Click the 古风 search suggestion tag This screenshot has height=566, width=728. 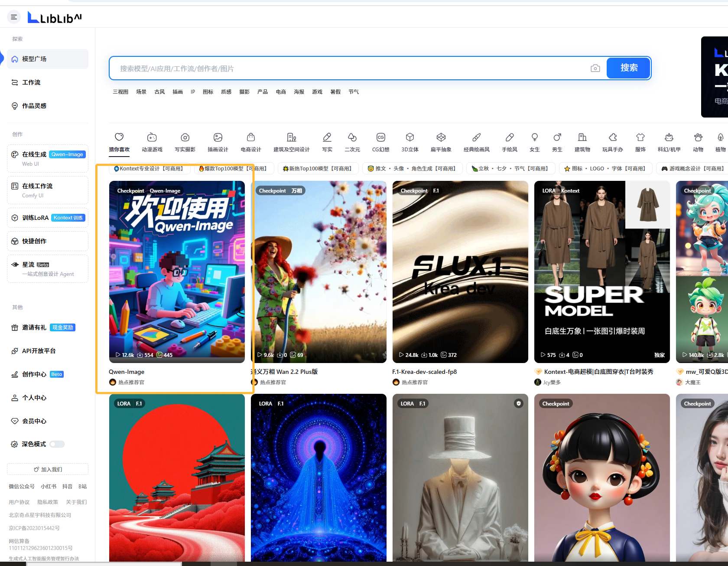[x=159, y=92]
